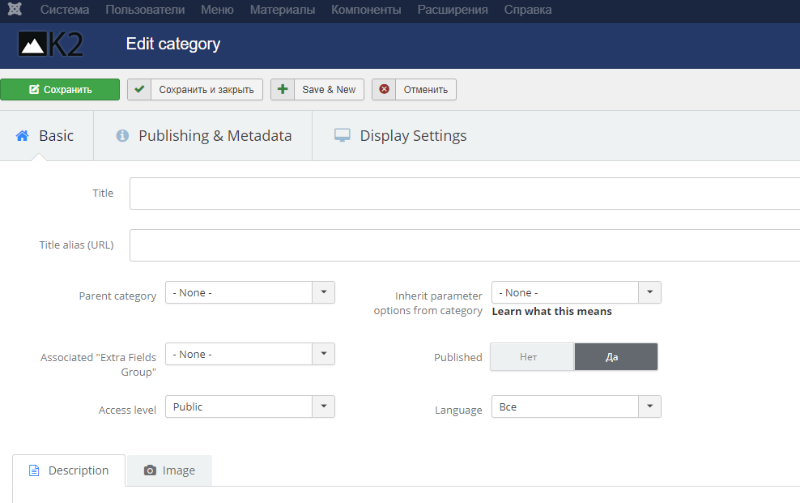The width and height of the screenshot is (800, 503).
Task: Focus the Title input field
Action: pyautogui.click(x=464, y=193)
